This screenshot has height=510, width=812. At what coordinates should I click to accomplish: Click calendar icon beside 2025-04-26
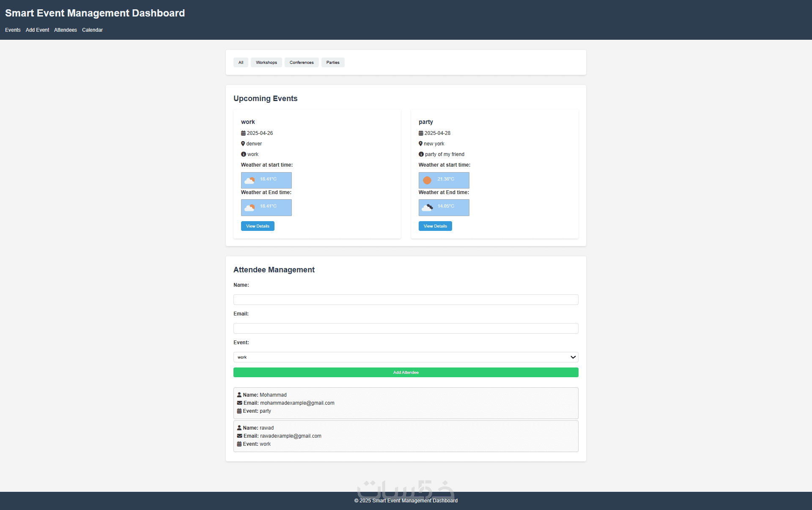pyautogui.click(x=243, y=133)
